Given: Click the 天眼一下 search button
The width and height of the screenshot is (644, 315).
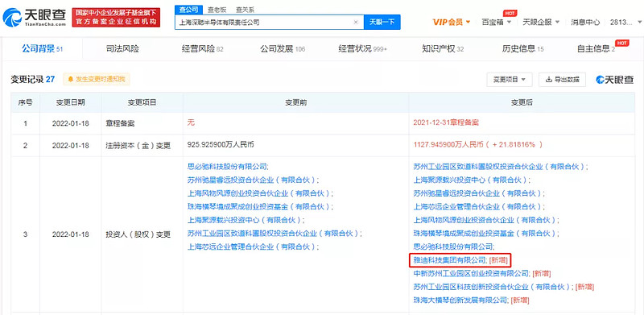Looking at the screenshot, I should click(x=382, y=23).
